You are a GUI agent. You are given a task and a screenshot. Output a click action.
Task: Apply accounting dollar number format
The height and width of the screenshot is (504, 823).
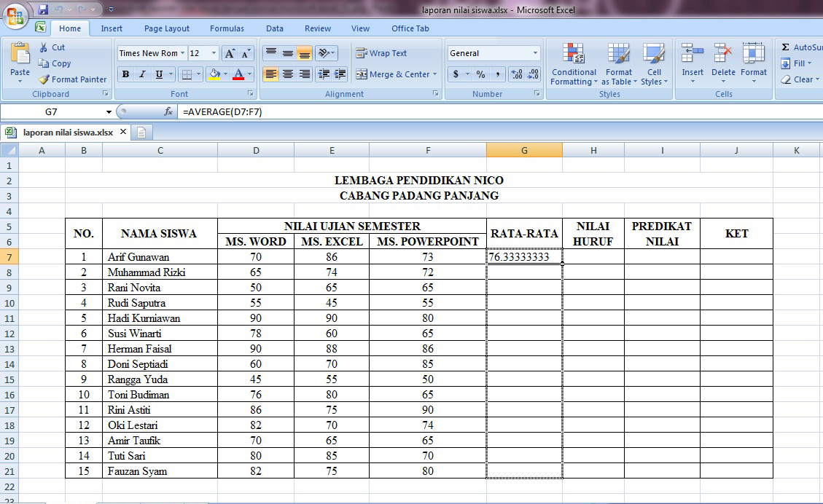coord(456,74)
